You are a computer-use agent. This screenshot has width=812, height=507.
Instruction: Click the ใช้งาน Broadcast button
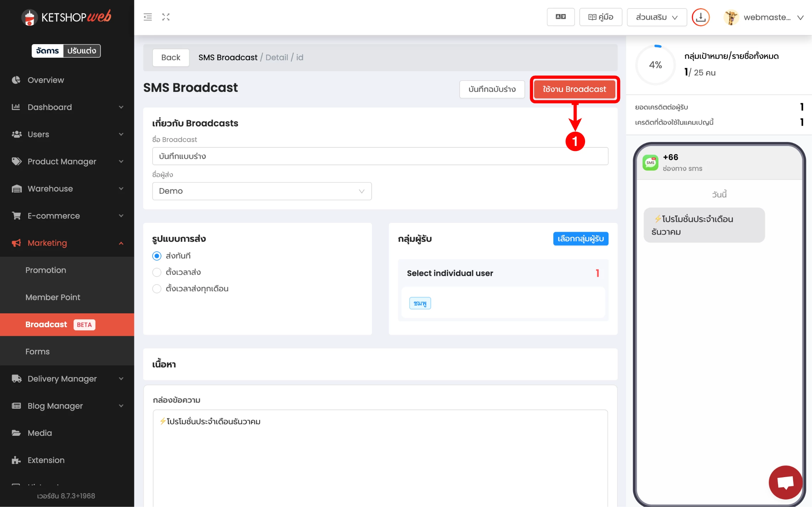coord(574,89)
